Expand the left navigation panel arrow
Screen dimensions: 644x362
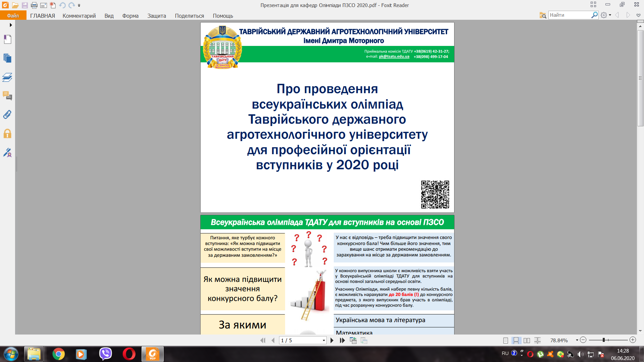[11, 25]
